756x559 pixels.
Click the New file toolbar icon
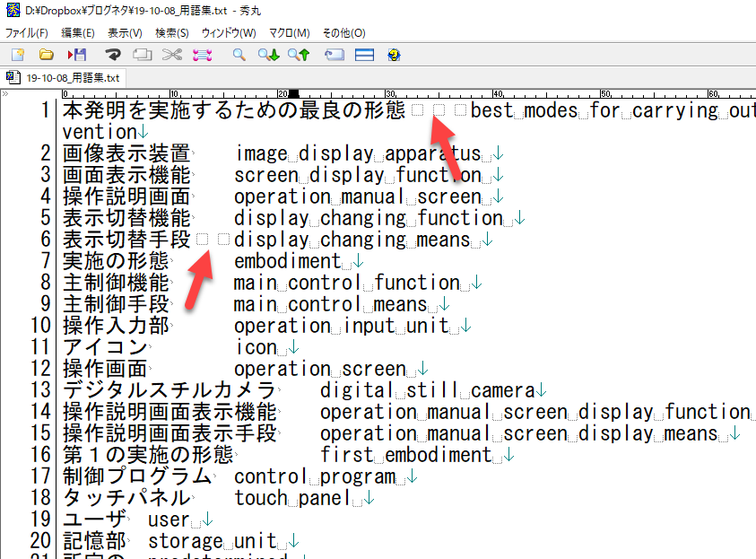[16, 55]
